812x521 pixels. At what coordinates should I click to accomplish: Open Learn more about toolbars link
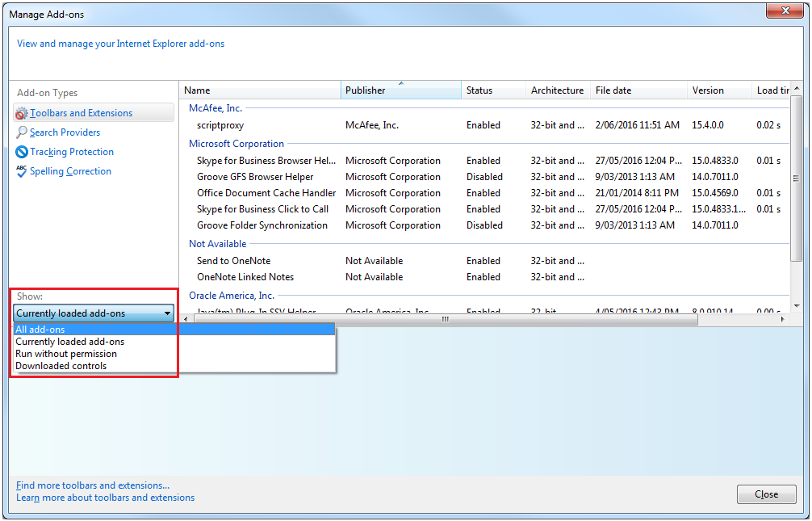point(105,498)
